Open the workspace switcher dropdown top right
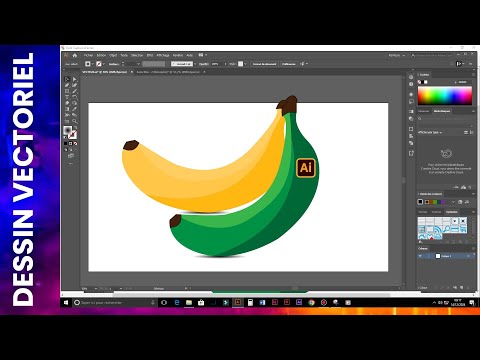The height and width of the screenshot is (360, 480). click(x=397, y=55)
